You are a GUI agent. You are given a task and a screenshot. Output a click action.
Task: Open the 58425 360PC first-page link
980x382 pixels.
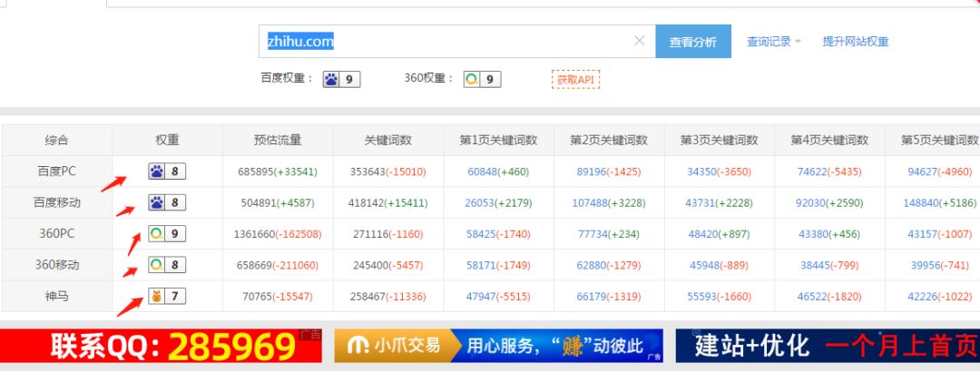click(481, 234)
